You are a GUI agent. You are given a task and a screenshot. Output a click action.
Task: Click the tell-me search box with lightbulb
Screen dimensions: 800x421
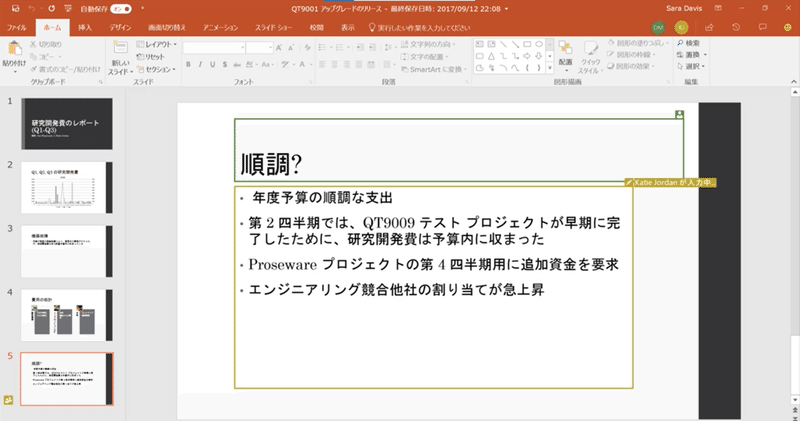tap(419, 28)
